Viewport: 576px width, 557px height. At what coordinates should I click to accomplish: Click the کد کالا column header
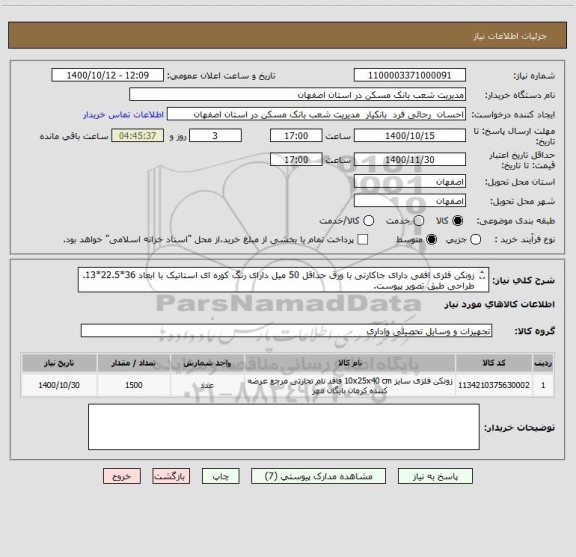[494, 363]
